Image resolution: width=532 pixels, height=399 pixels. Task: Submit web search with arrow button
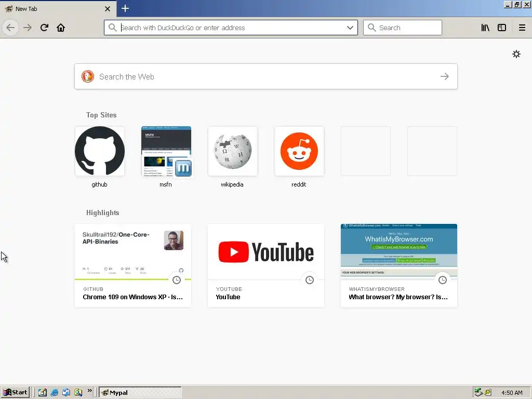(x=445, y=76)
